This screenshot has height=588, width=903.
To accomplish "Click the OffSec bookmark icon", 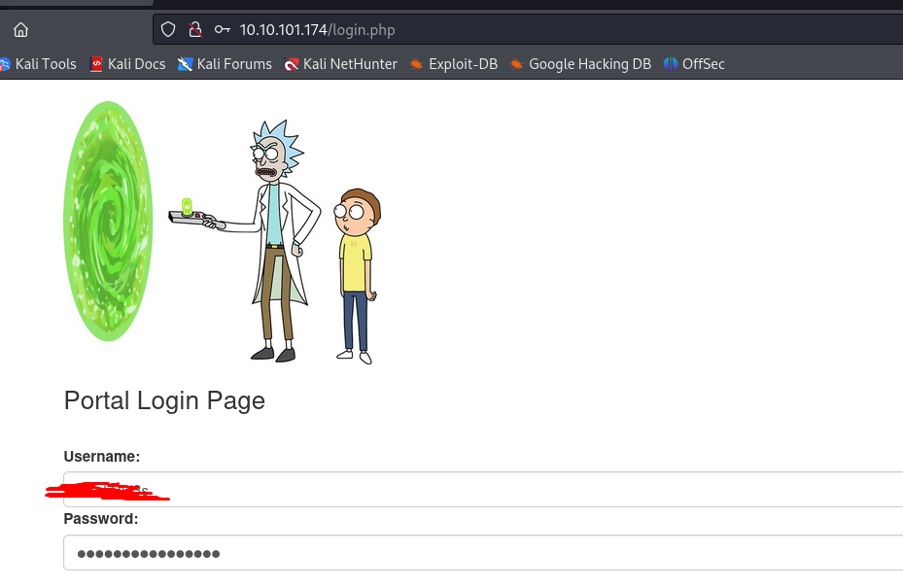I will 671,64.
